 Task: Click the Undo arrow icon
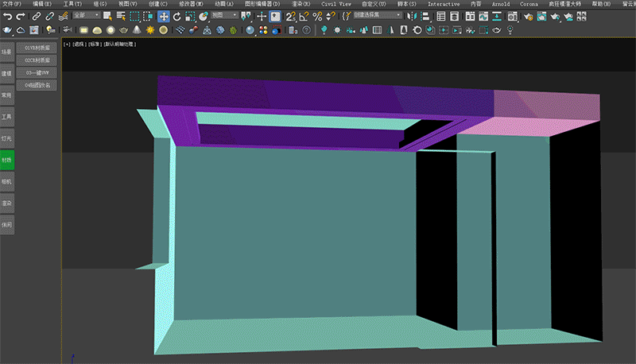tap(7, 16)
